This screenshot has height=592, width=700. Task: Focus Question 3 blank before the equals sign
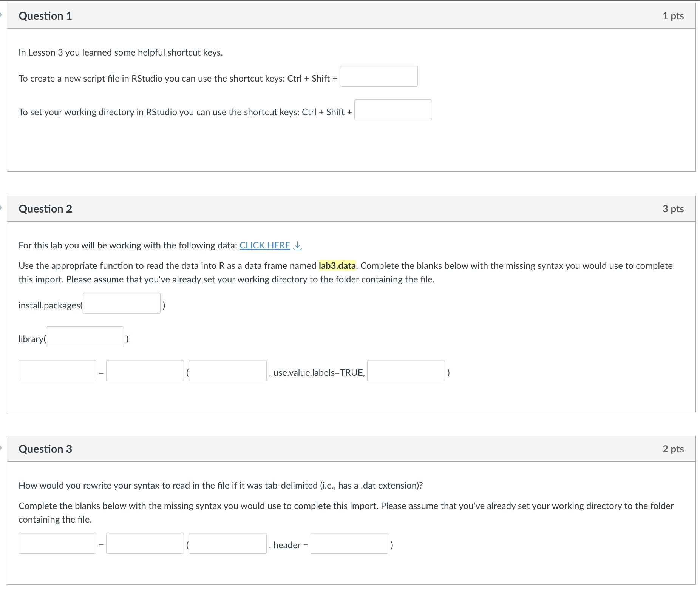tap(57, 543)
